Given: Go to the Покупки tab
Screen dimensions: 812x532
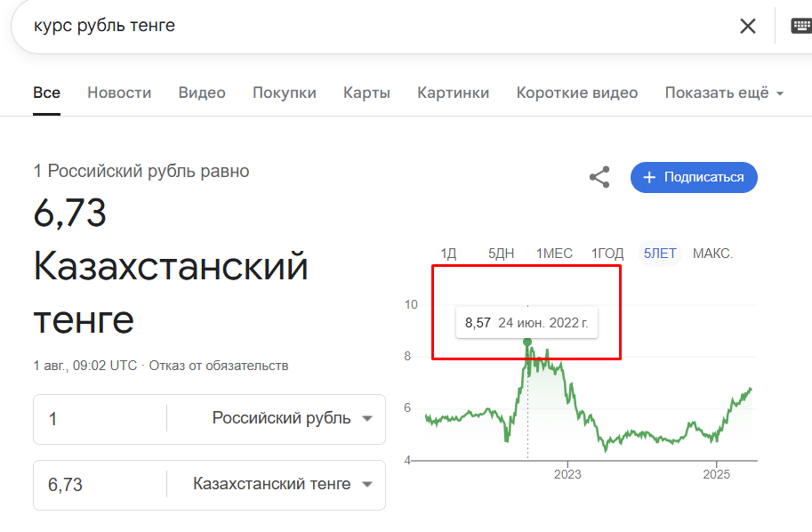Looking at the screenshot, I should [285, 93].
